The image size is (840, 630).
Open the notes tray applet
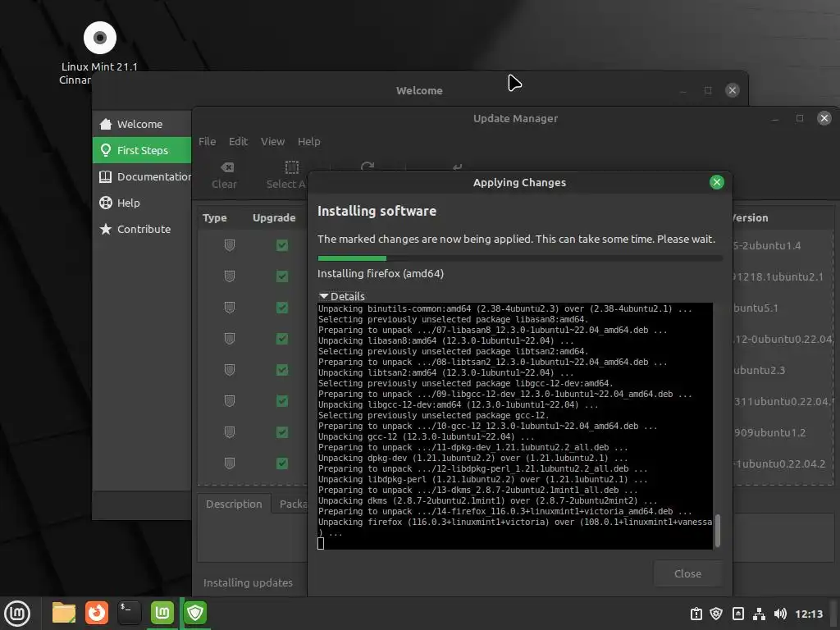737,614
